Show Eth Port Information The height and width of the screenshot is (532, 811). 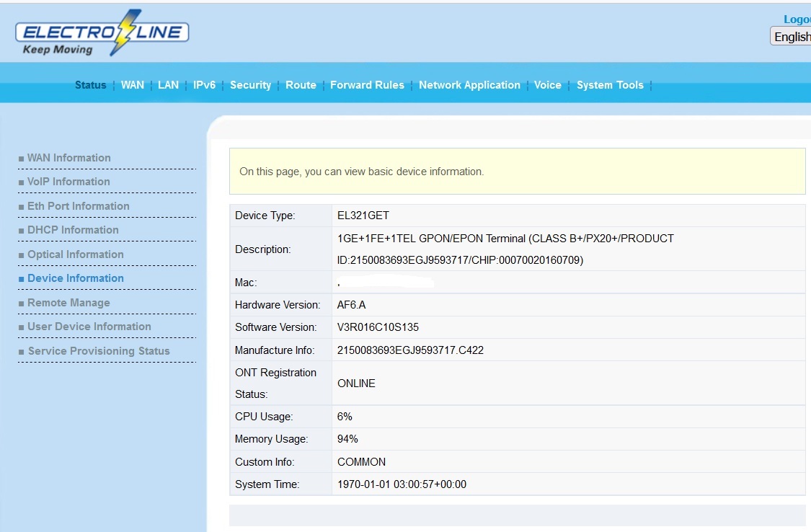click(x=79, y=206)
